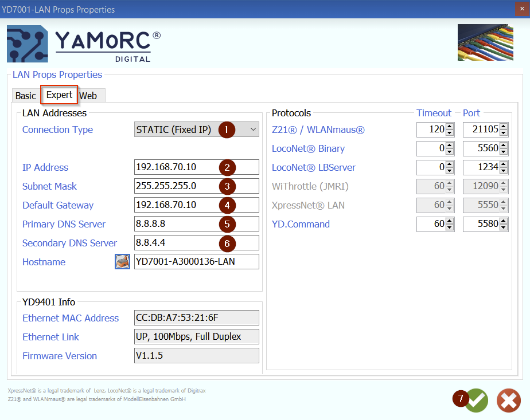Decrease Z21 timeout with down arrow
Screen dimensions: 530x420
(x=450, y=133)
